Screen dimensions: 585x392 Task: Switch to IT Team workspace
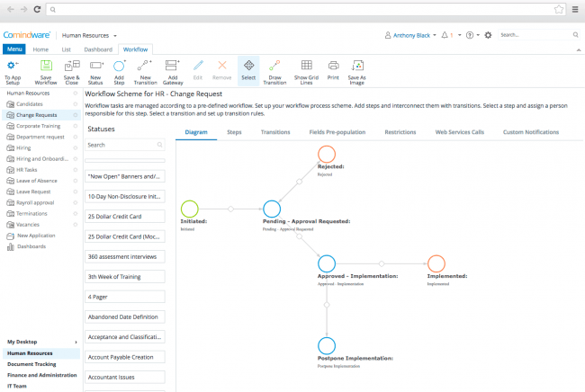point(17,387)
